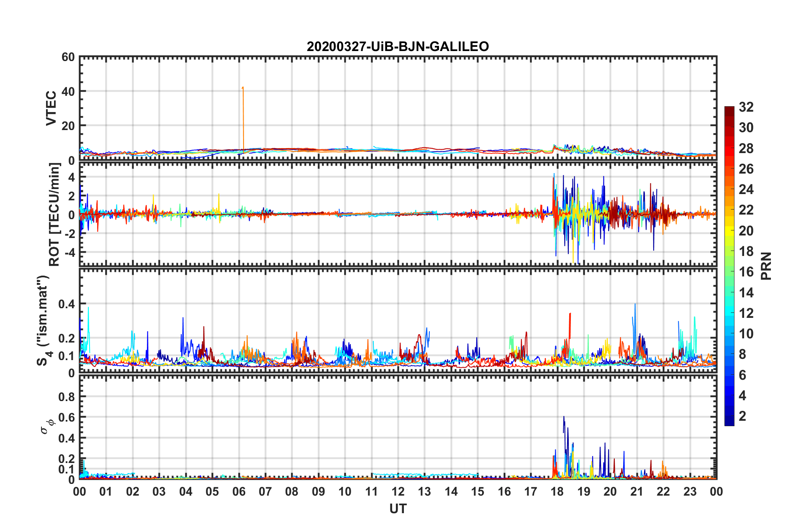Select the 0.8 tick on the σφ axis

click(67, 396)
